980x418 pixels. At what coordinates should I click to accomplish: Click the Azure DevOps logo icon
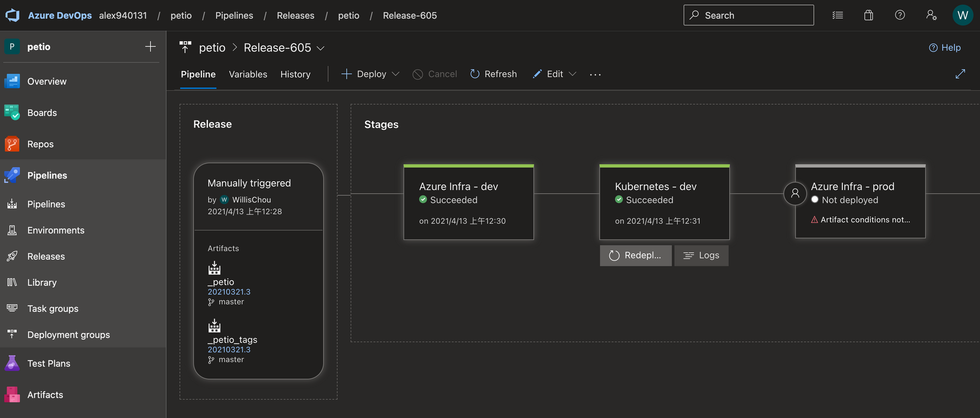tap(13, 15)
